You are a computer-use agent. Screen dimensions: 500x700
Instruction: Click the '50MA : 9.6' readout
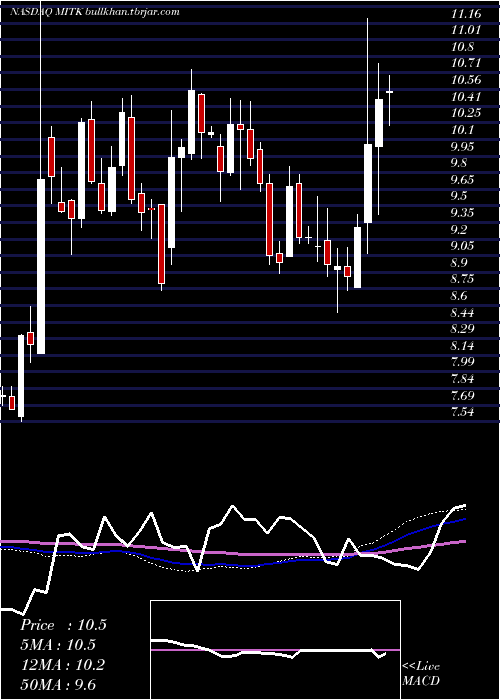(58, 685)
